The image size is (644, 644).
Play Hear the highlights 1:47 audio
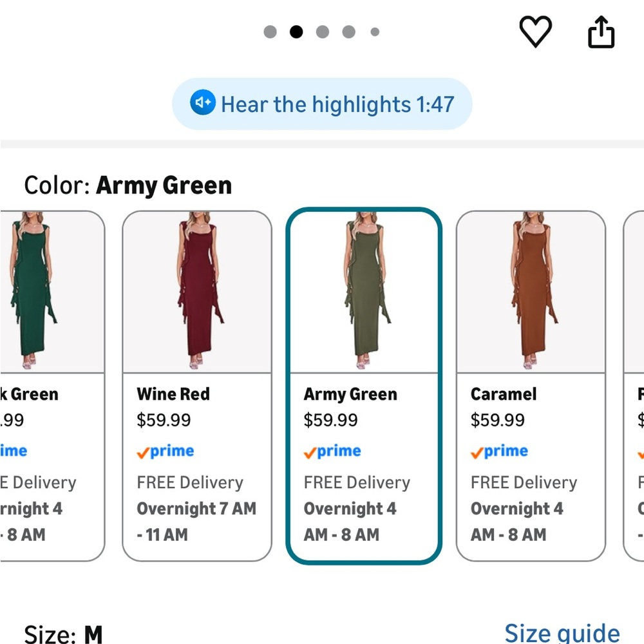click(322, 104)
